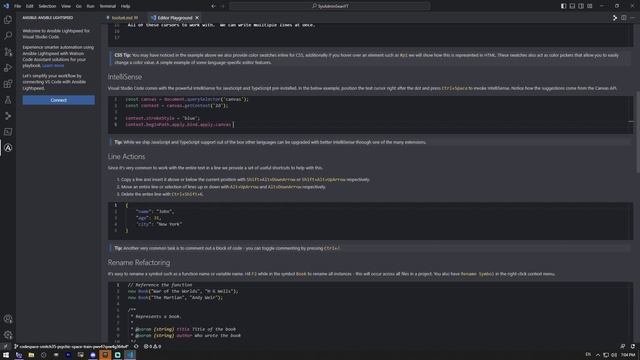Click the VS Code logo icon
The height and width of the screenshot is (360, 640).
pos(6,6)
